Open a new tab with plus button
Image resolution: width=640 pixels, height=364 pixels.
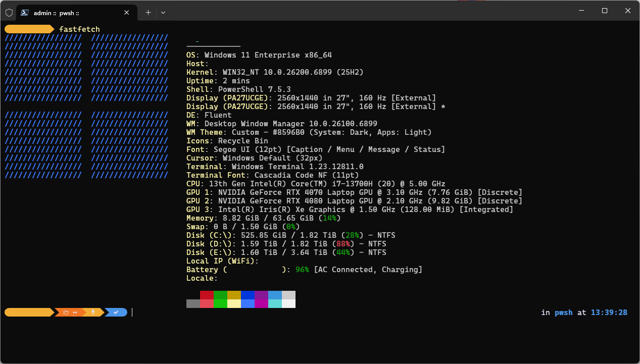pyautogui.click(x=148, y=13)
